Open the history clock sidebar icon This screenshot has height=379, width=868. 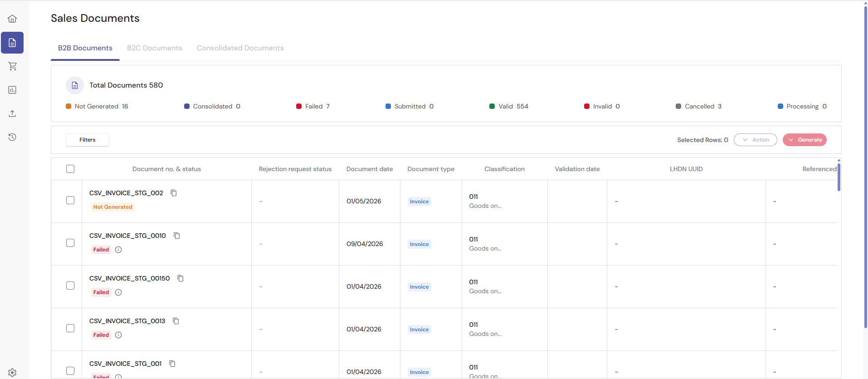12,137
